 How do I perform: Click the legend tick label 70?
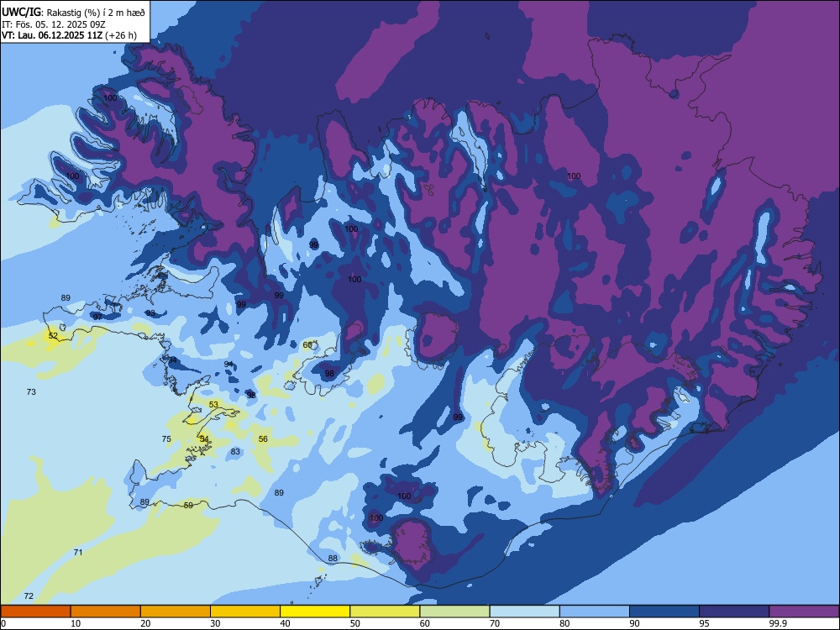(x=495, y=623)
